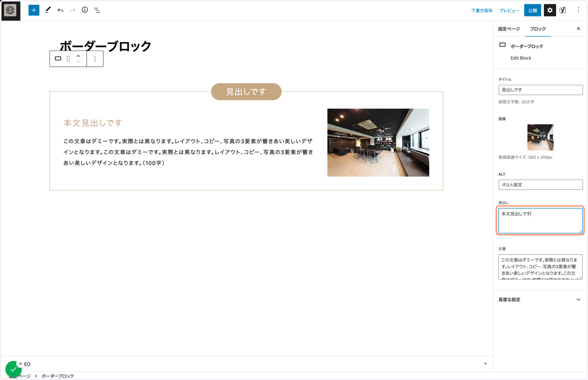Click the 制限文字数: 30文字 hint

(x=516, y=102)
